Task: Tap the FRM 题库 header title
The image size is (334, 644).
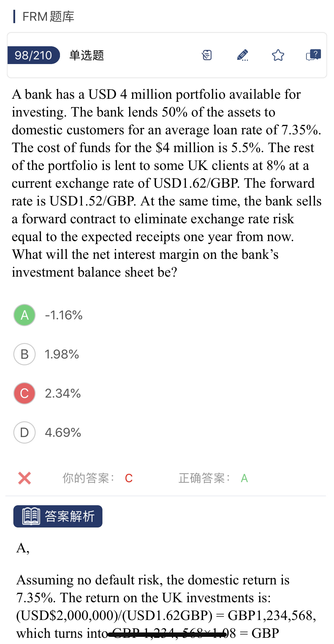Action: point(48,17)
